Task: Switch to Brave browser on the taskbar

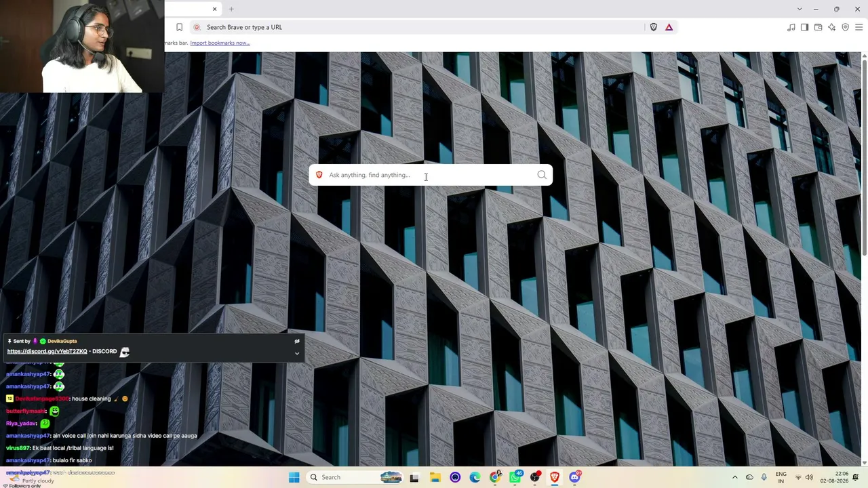Action: 555,477
